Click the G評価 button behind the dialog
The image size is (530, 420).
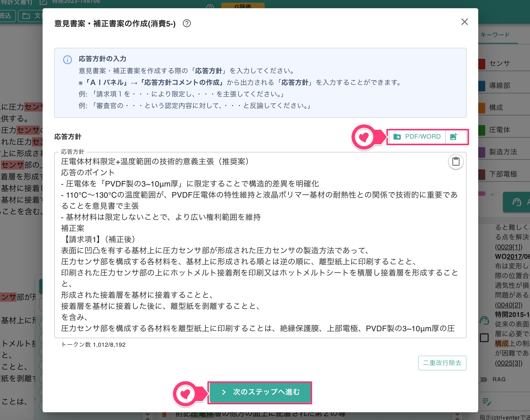[x=243, y=6]
